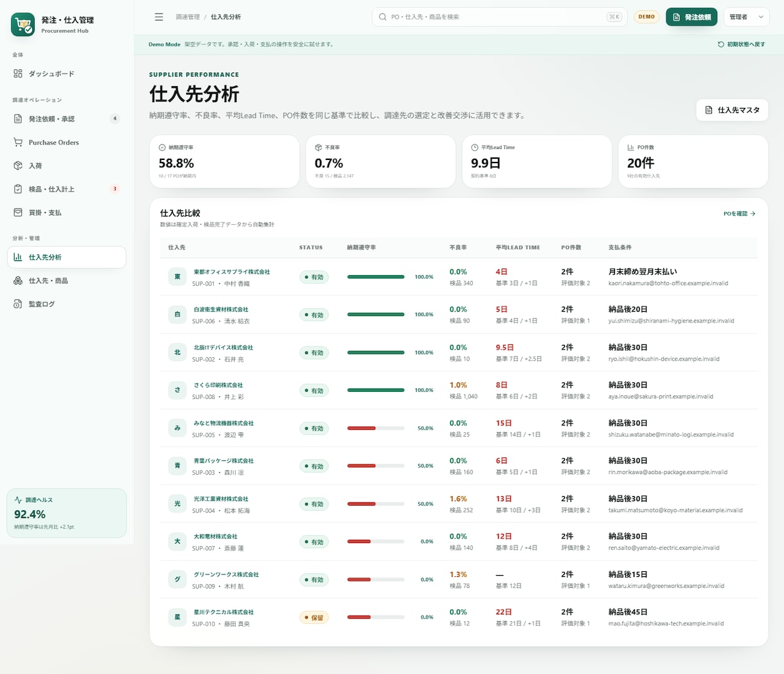Click the 調達ヘルス 92.4% card
This screenshot has width=784, height=674.
point(67,513)
